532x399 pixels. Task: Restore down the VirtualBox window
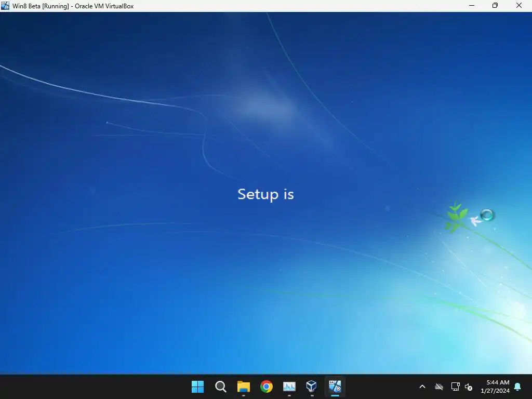pos(495,6)
